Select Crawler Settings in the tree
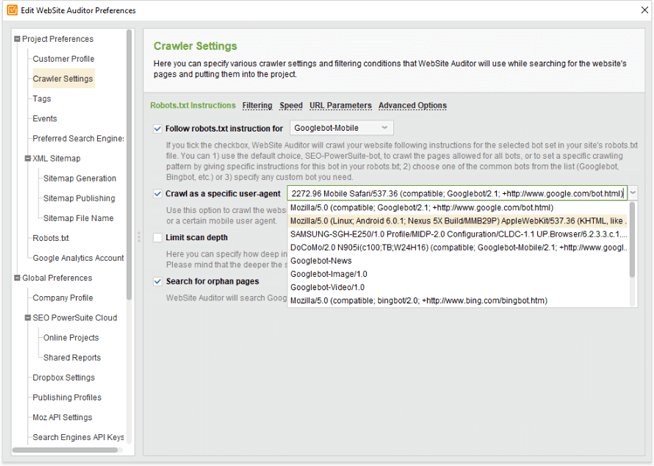The height and width of the screenshot is (466, 654). coord(63,78)
